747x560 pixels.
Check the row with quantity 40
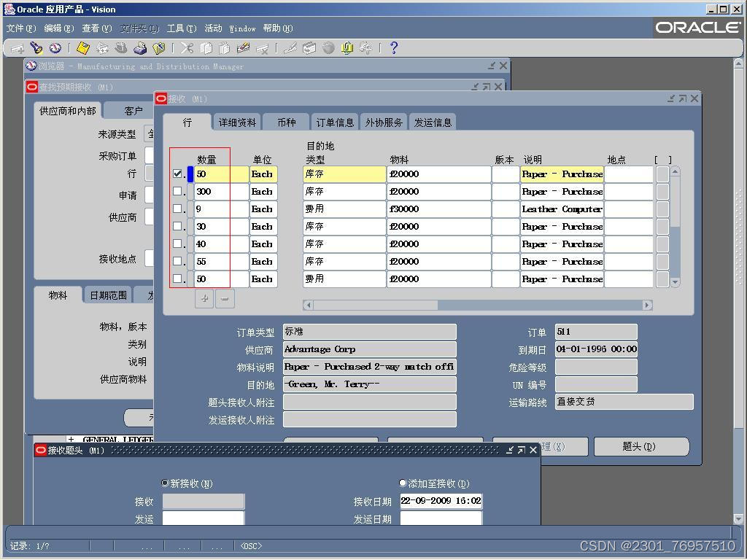pos(178,244)
